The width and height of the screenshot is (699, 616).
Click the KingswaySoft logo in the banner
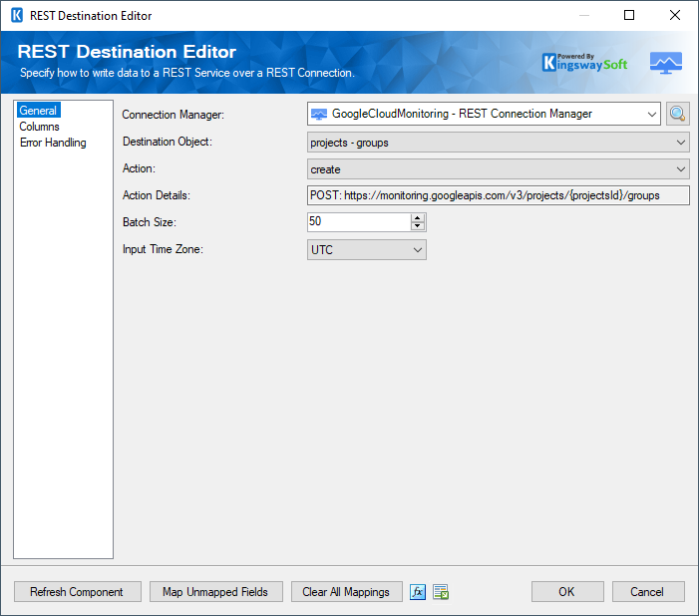coord(584,63)
